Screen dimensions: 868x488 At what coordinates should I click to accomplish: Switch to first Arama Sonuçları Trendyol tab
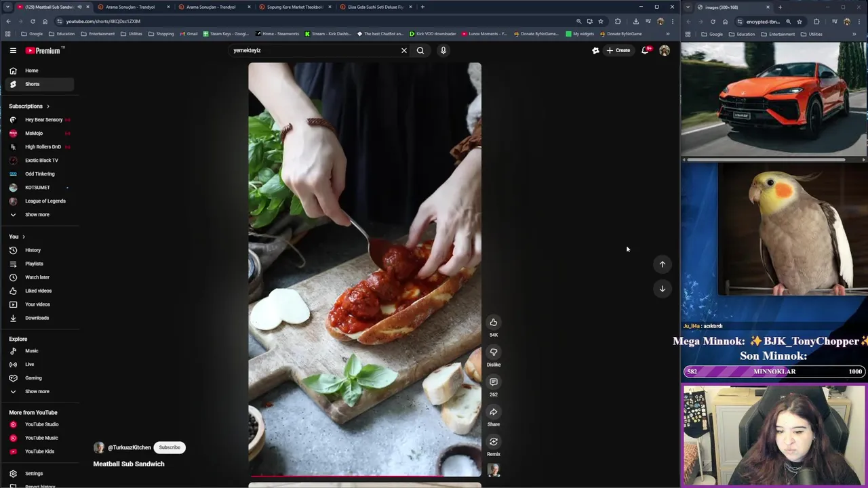pos(134,7)
